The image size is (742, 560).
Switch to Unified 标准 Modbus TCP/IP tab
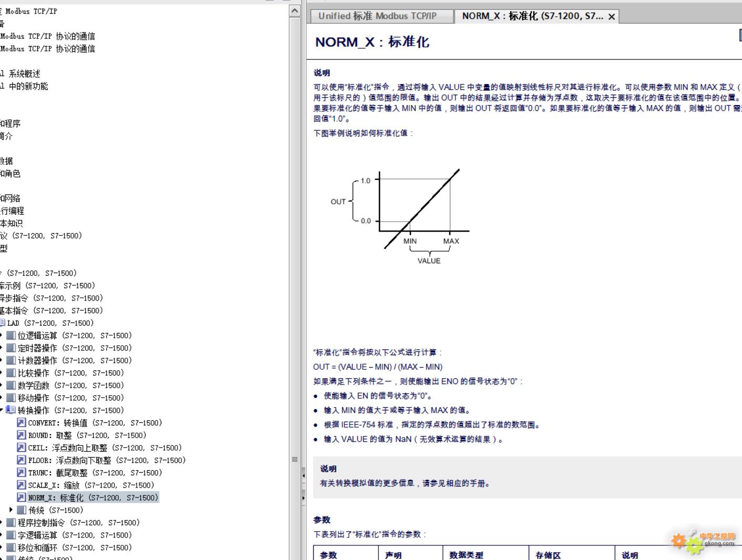coord(377,16)
